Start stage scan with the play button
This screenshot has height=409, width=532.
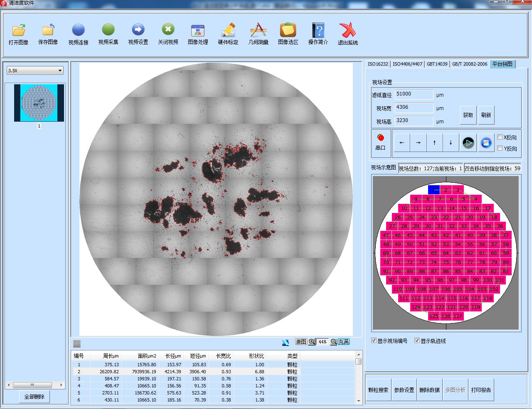pos(468,143)
